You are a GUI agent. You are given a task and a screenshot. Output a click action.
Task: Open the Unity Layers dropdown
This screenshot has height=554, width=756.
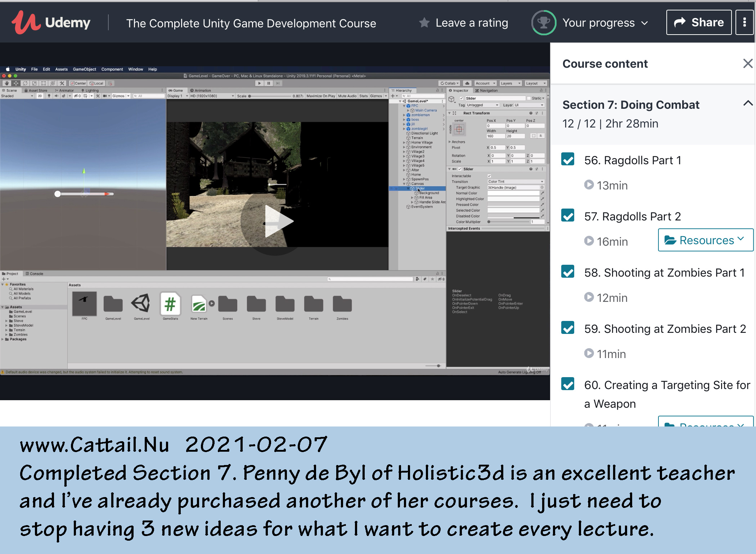[x=510, y=83]
